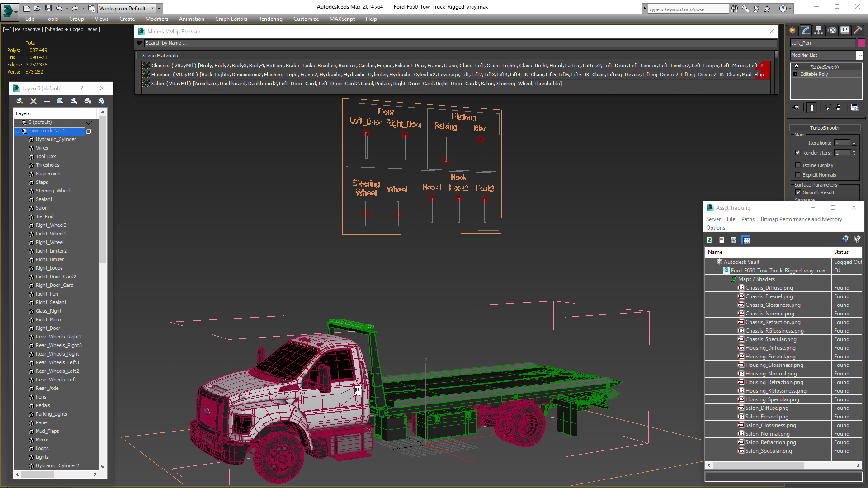
Task: Click the Set Project Folder icon
Action: pos(91,8)
